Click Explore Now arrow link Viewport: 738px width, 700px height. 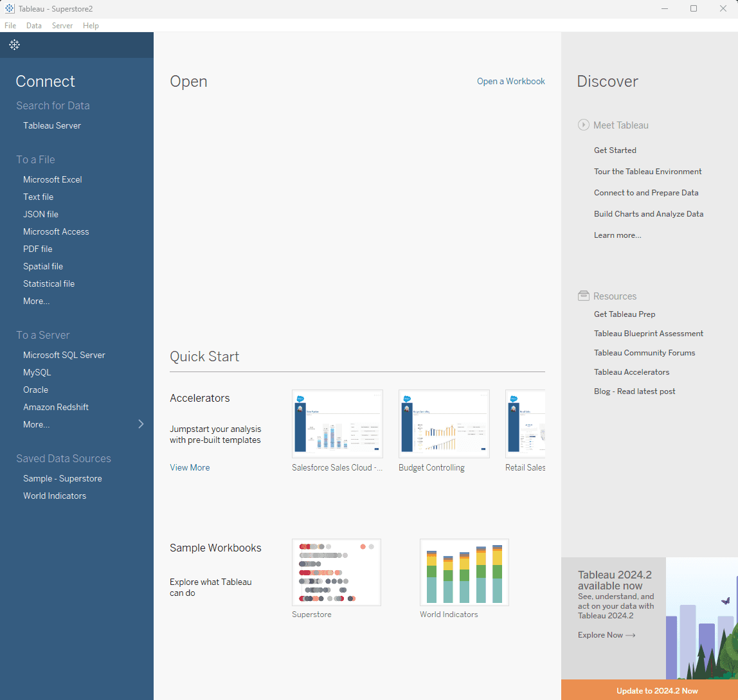click(607, 635)
